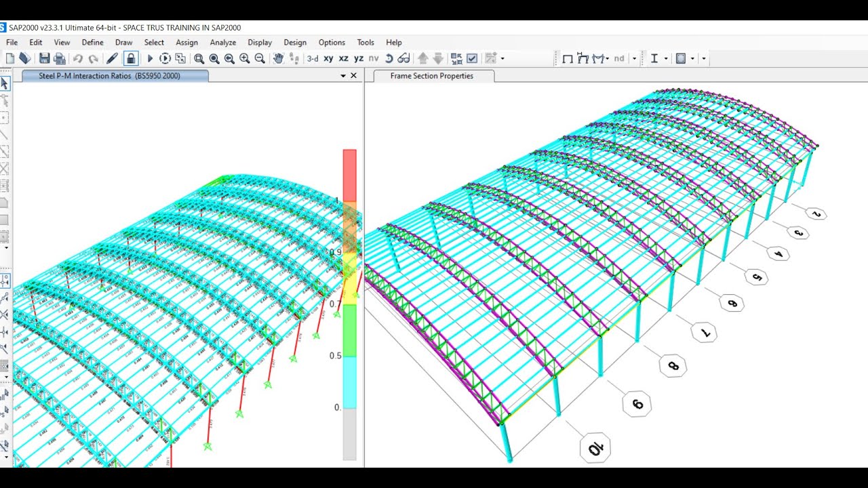Screen dimensions: 868x488
Task: Select the Pan hand tool
Action: (278, 58)
